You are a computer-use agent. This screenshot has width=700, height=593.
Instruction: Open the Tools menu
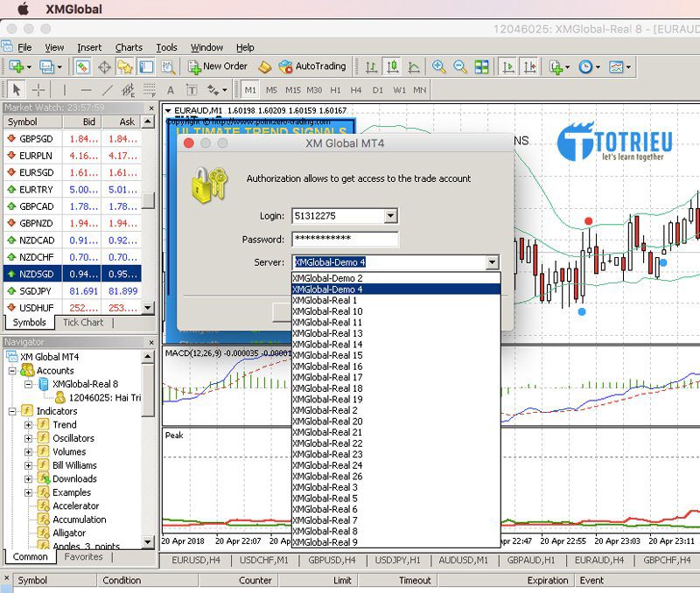point(166,47)
